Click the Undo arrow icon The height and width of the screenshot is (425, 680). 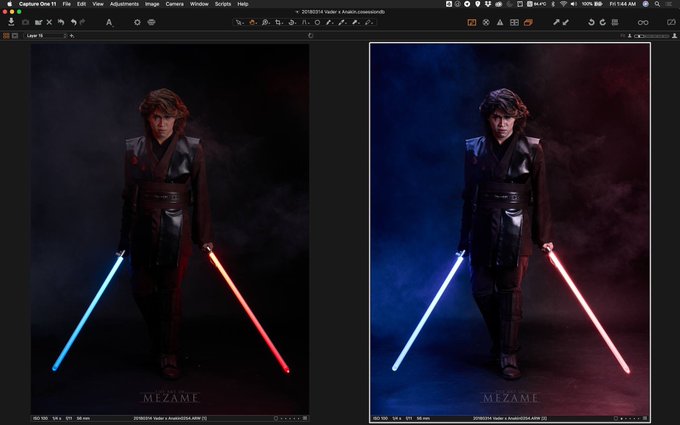coord(73,22)
